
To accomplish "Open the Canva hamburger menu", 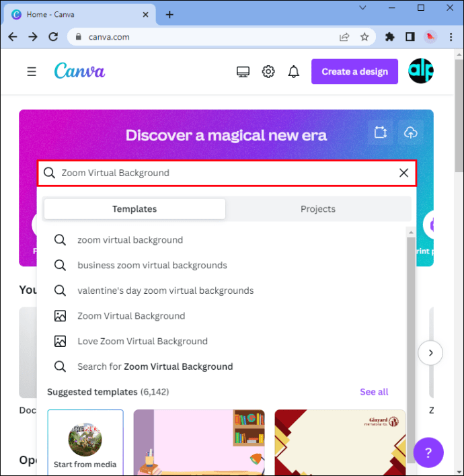I will pos(32,72).
